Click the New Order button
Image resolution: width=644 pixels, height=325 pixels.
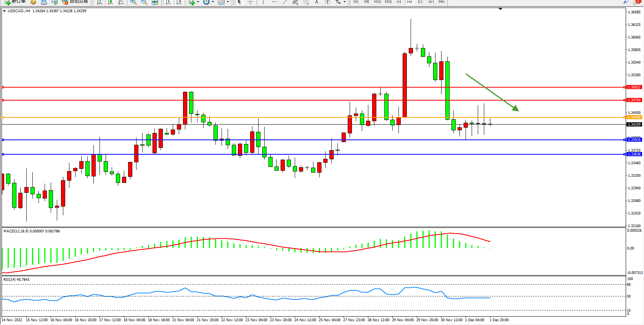[15, 2]
